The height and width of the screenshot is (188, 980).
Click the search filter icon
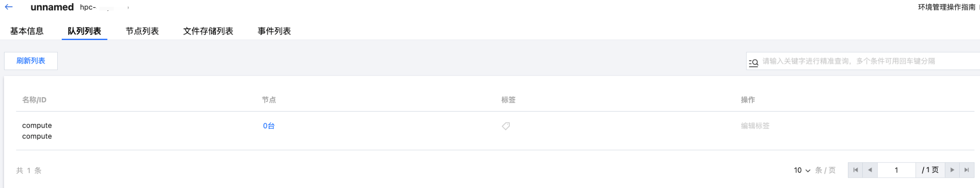[x=753, y=62]
